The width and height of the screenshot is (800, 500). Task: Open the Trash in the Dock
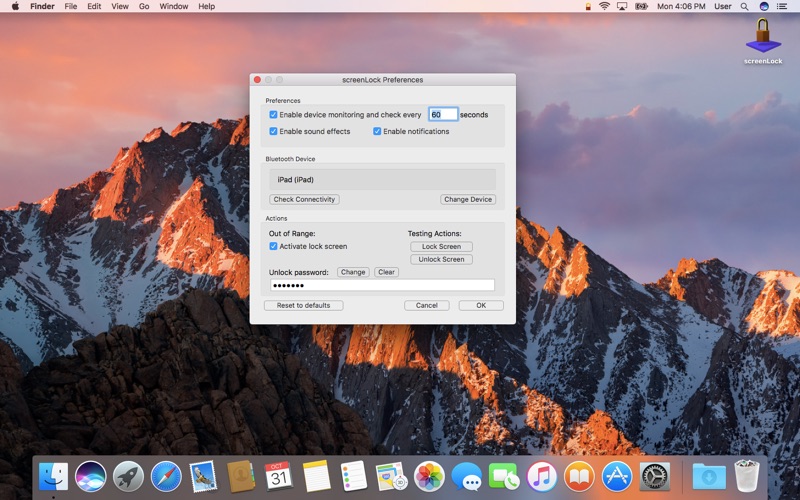746,477
